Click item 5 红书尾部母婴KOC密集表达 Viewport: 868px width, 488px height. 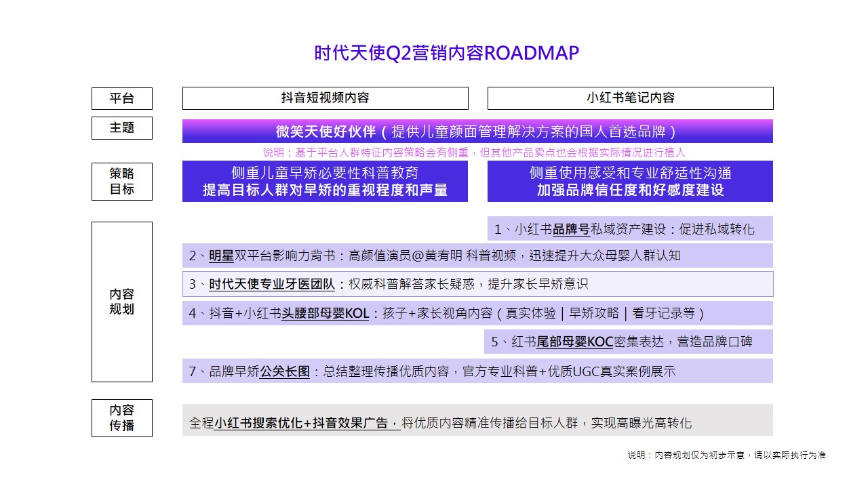coord(629,342)
